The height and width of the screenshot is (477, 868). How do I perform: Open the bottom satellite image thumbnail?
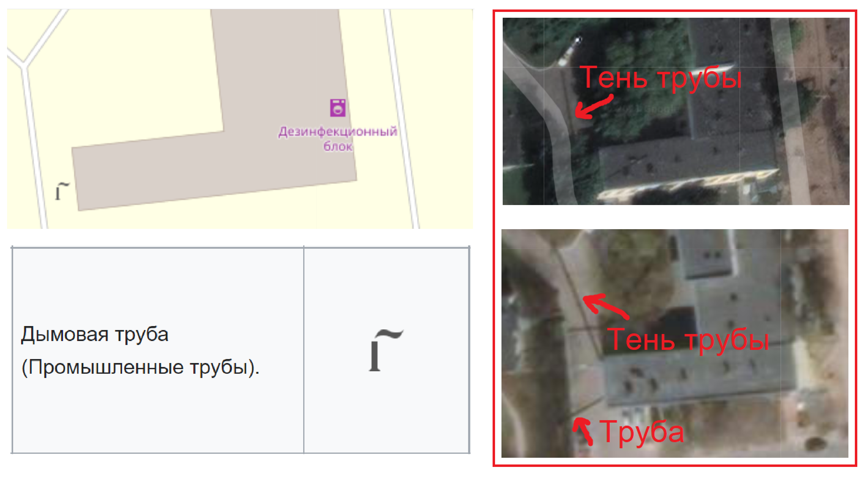[x=675, y=343]
